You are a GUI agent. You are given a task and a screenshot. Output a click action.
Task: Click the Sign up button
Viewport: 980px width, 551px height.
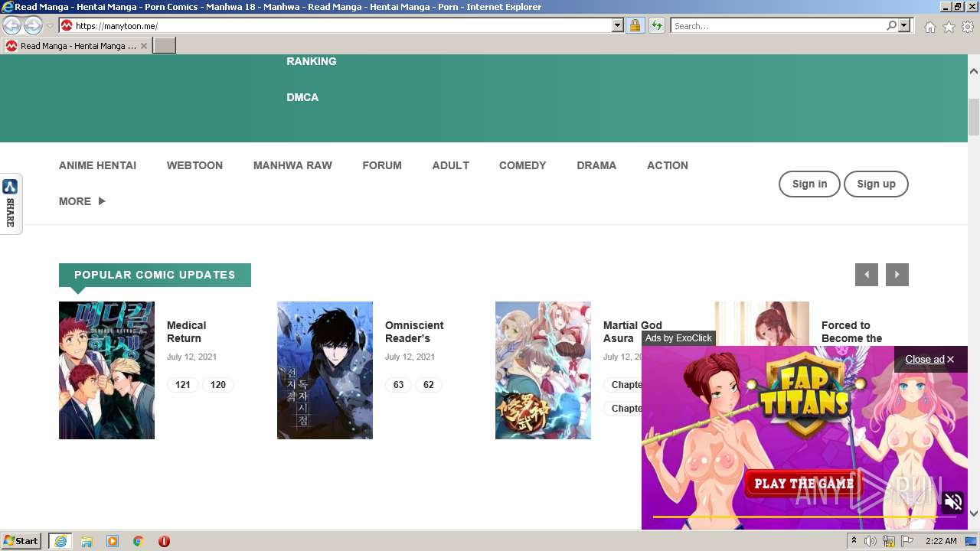[x=876, y=184]
